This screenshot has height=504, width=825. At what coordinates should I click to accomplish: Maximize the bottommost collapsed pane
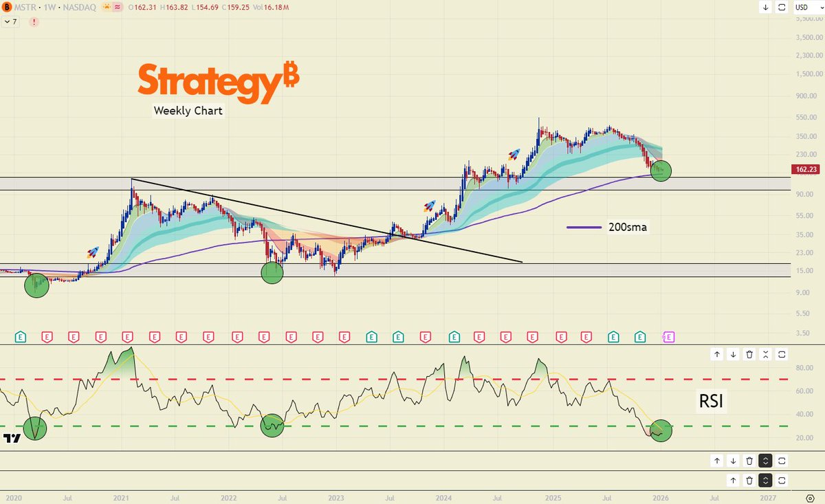(782, 481)
